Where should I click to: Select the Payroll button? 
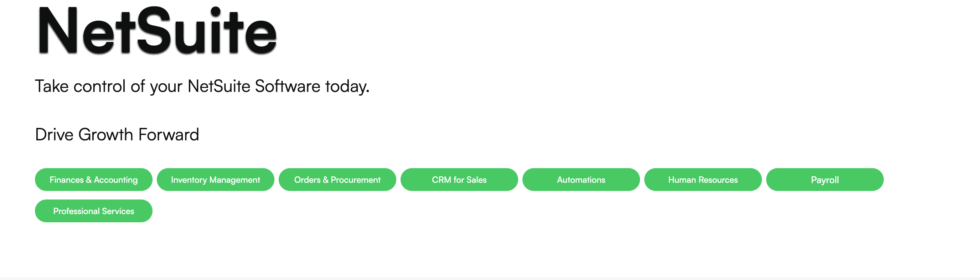(825, 180)
